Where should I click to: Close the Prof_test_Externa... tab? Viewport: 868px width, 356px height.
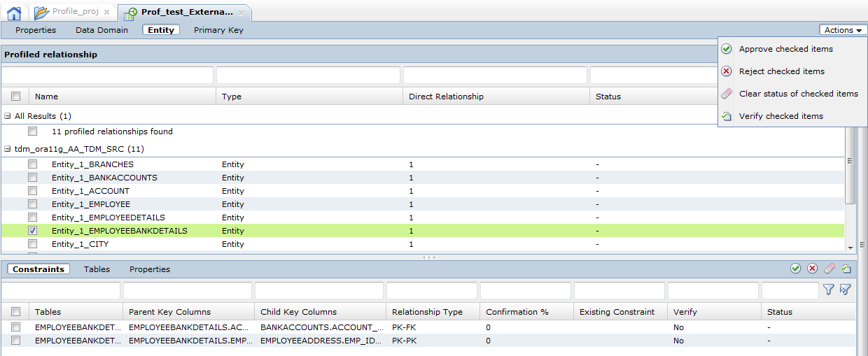pyautogui.click(x=241, y=13)
